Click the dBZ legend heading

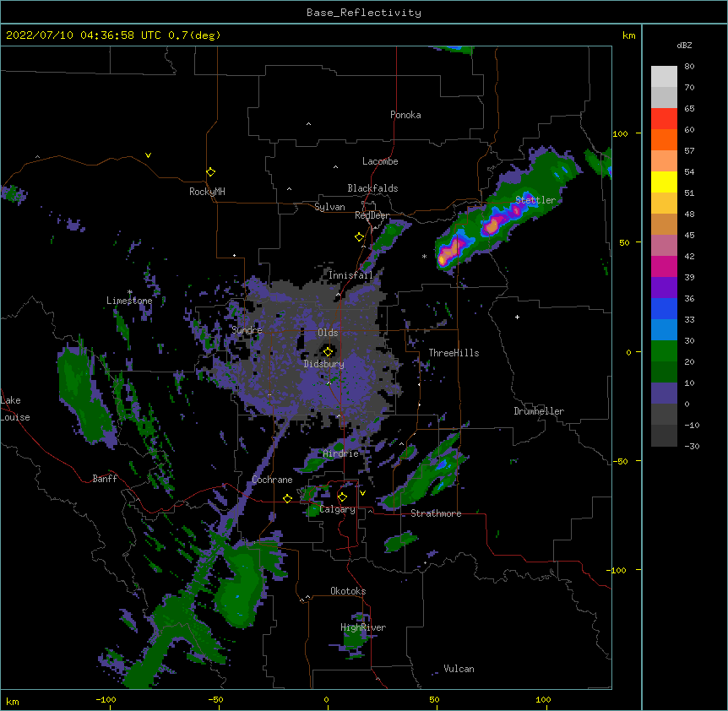click(x=684, y=45)
